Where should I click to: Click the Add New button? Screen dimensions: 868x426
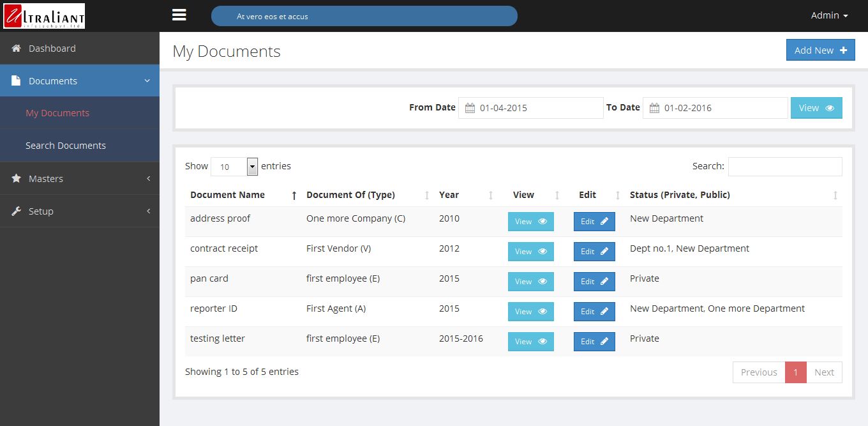820,50
